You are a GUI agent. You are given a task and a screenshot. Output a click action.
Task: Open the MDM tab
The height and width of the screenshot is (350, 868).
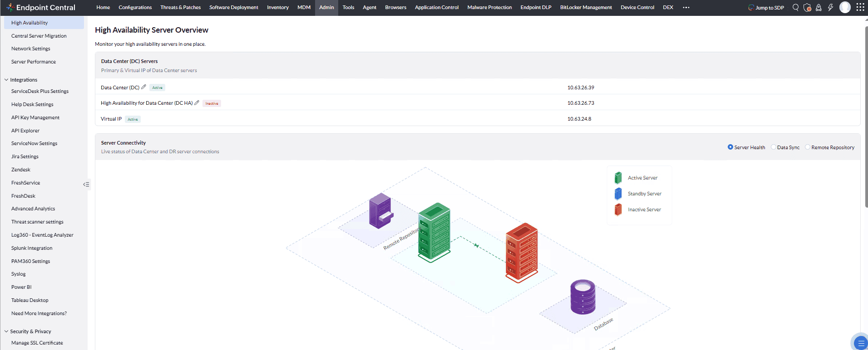304,7
